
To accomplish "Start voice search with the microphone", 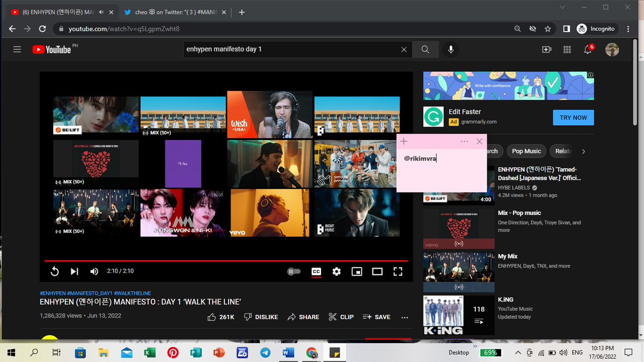I will [451, 49].
